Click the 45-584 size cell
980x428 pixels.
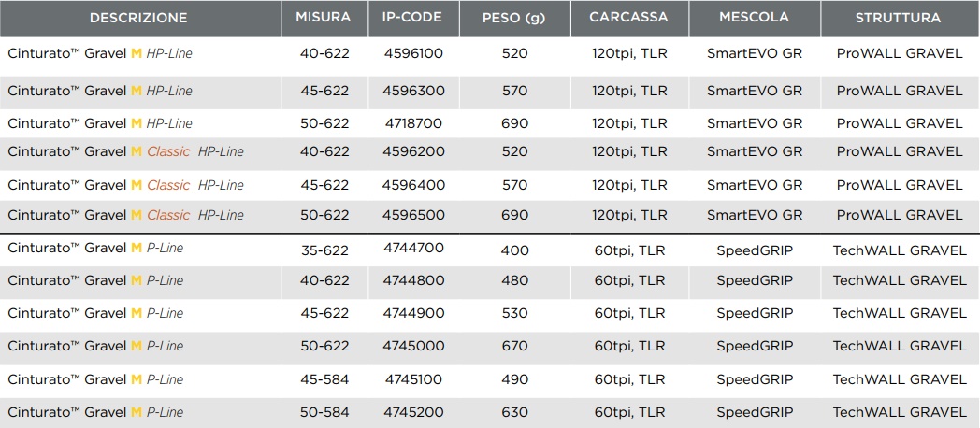click(x=324, y=379)
